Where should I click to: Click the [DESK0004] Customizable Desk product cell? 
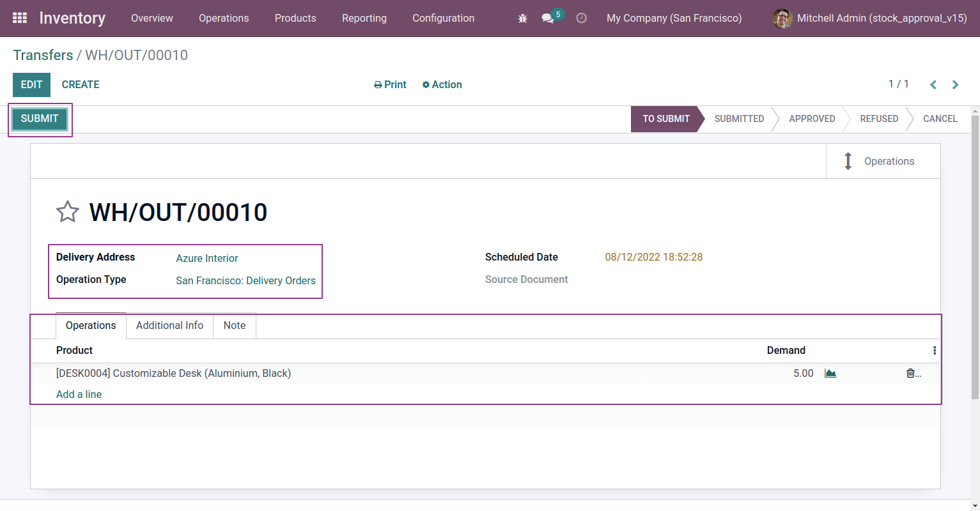coord(173,373)
